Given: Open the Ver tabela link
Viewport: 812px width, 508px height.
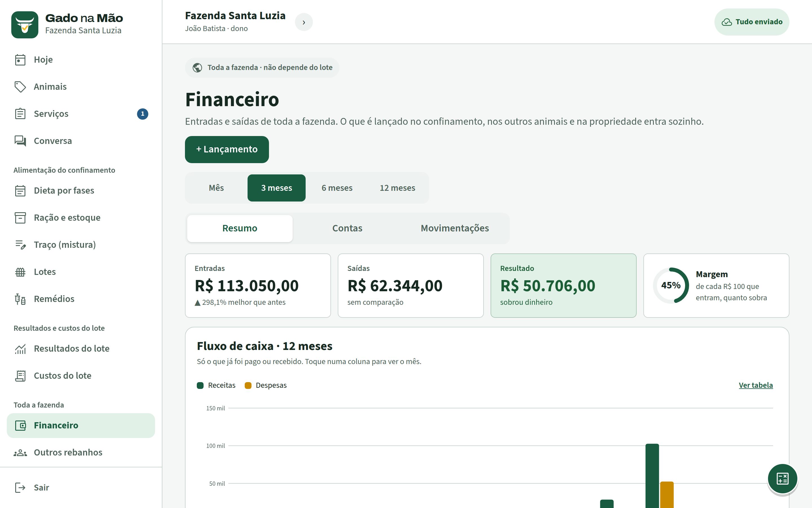Looking at the screenshot, I should (756, 385).
